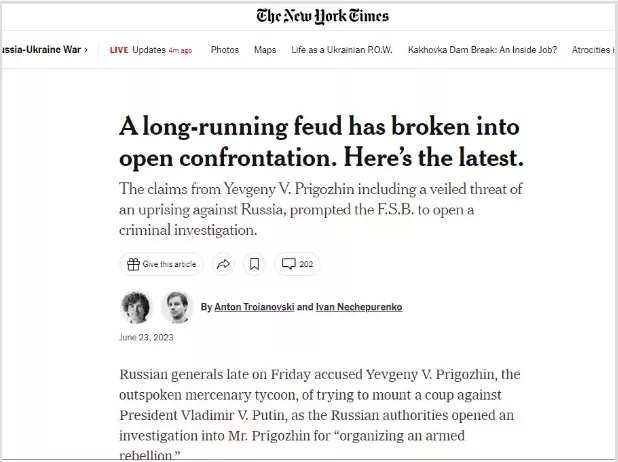Bookmark this article with the save icon
The image size is (618, 462).
click(x=254, y=264)
